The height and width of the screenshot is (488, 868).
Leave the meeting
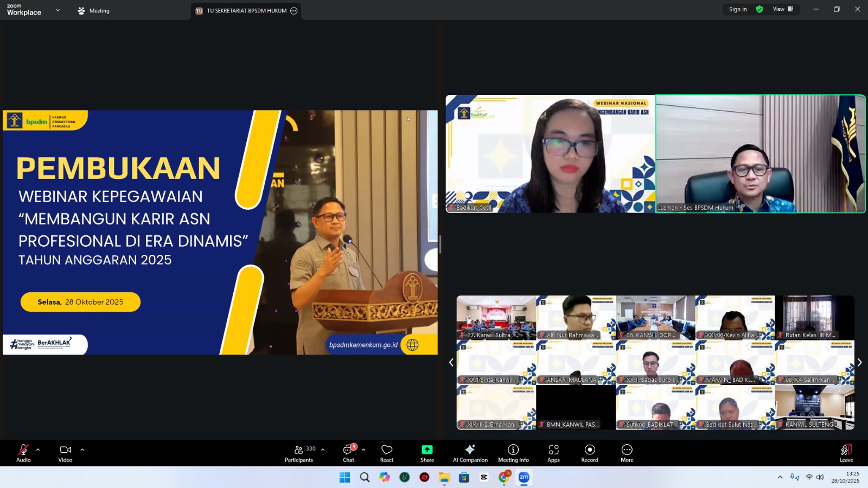(846, 453)
